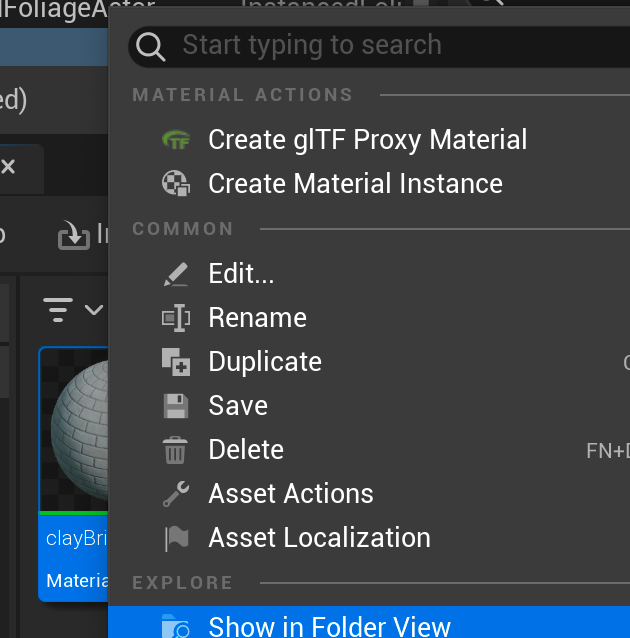Viewport: 630px width, 638px height.
Task: Select the clay brick material sphere thumbnail
Action: 78,430
